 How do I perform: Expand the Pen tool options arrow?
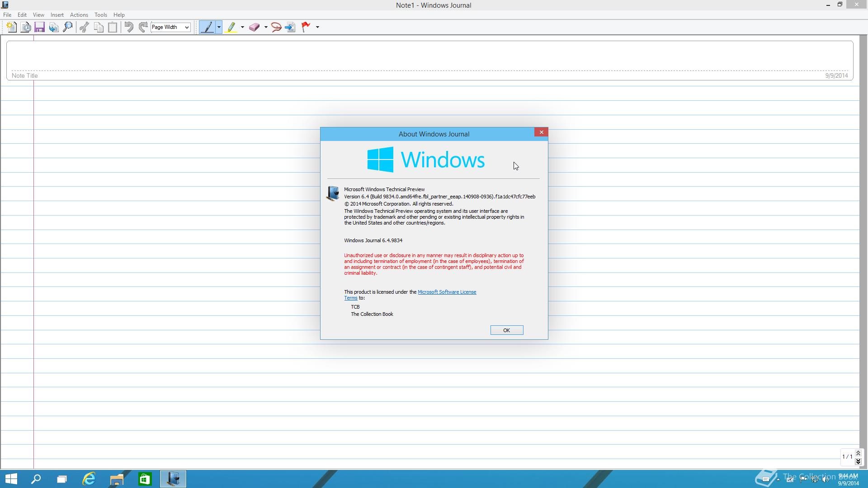(219, 27)
